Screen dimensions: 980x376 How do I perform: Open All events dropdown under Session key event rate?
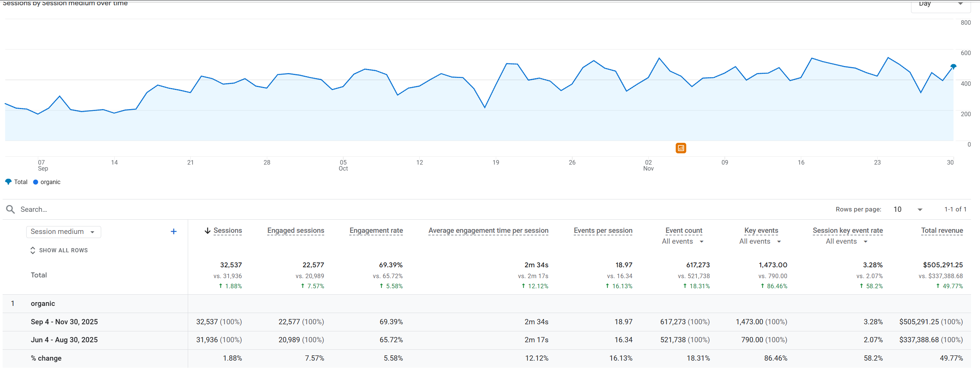(847, 241)
